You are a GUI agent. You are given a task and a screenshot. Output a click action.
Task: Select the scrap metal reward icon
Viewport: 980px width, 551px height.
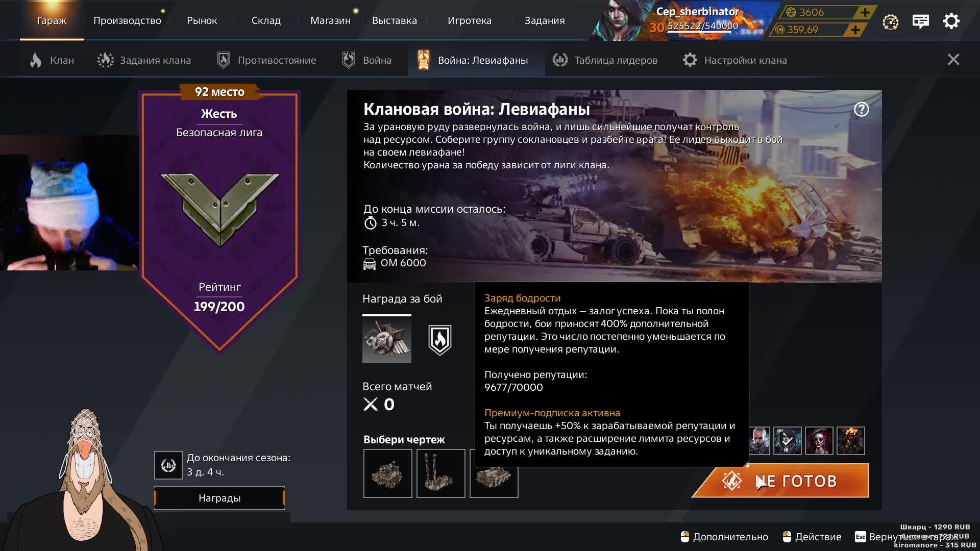click(x=387, y=340)
